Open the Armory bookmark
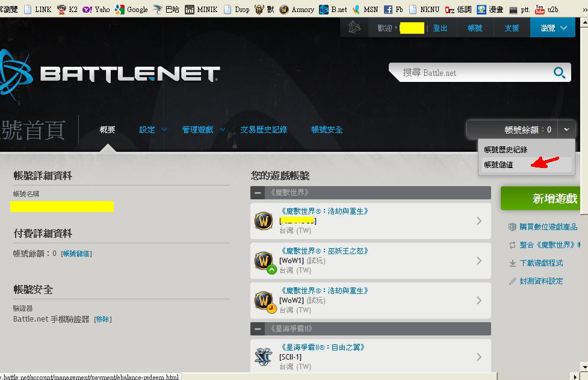Viewport: 588px width, 380px height. (x=297, y=10)
